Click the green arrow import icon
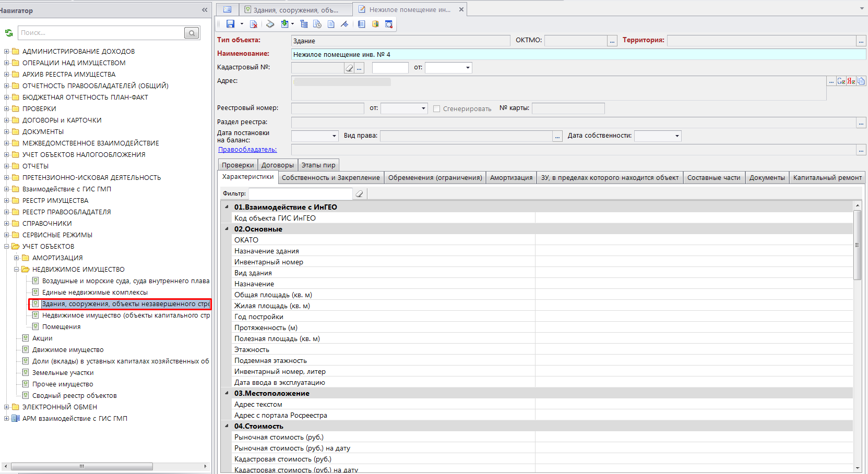Image resolution: width=868 pixels, height=474 pixels. pos(284,24)
